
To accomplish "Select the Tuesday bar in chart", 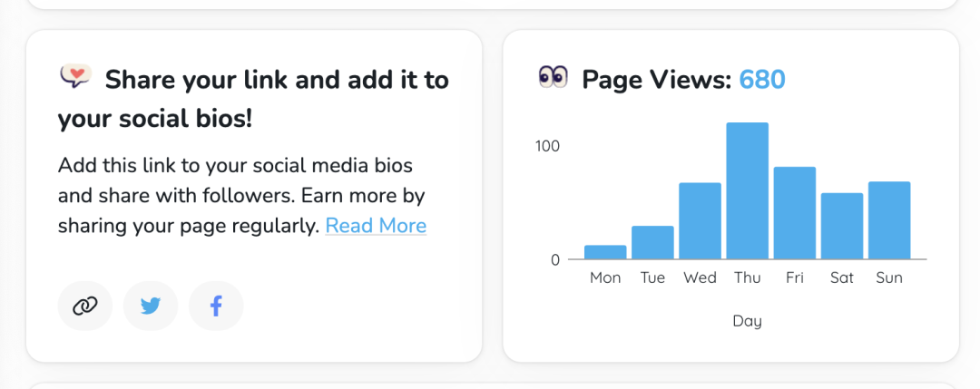I will (x=652, y=242).
